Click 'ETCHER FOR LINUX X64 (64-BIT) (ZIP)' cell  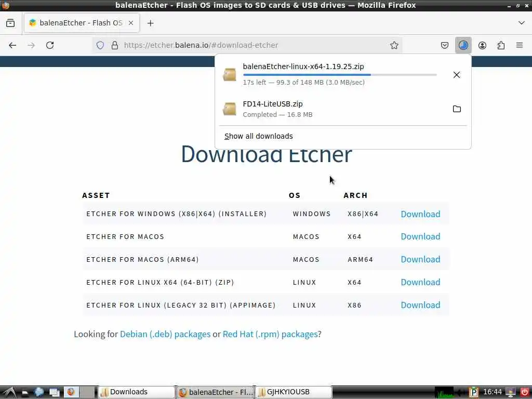click(160, 282)
